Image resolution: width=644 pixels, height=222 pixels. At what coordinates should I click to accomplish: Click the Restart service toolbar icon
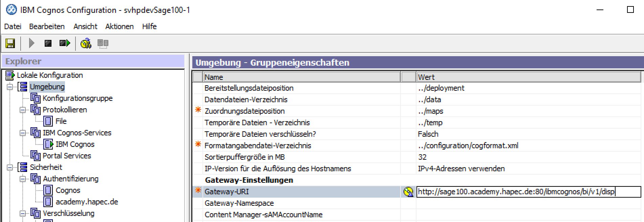tap(64, 43)
